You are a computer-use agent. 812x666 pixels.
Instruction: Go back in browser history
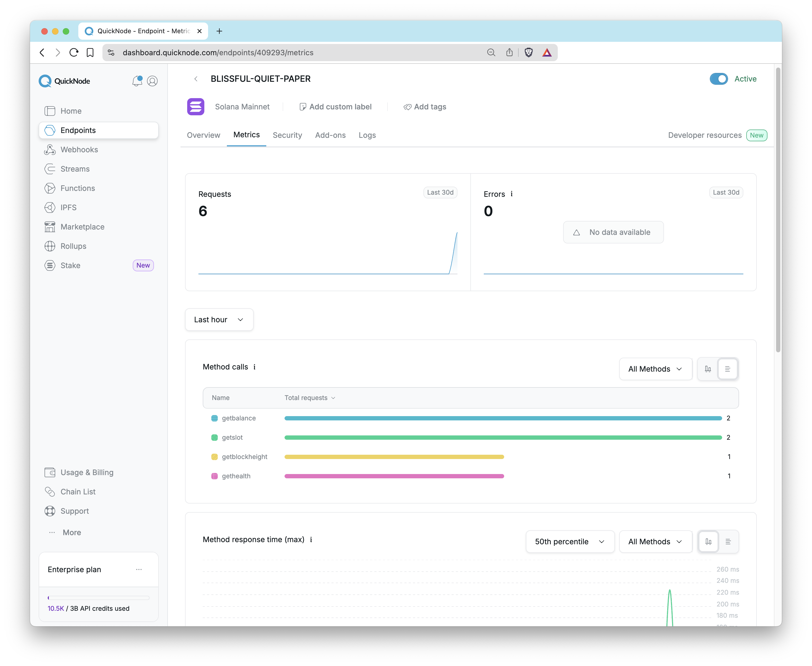42,53
